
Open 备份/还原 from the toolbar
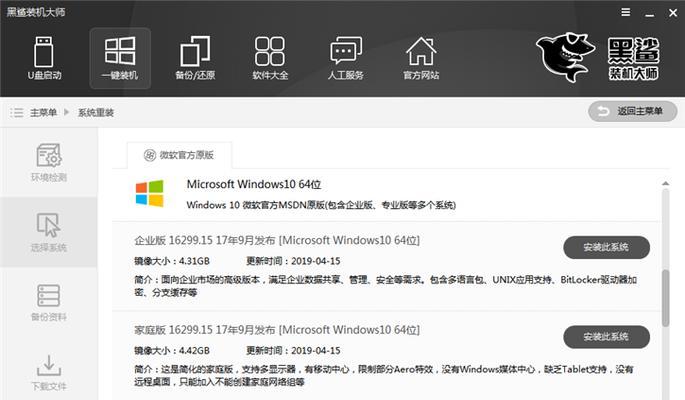(195, 58)
